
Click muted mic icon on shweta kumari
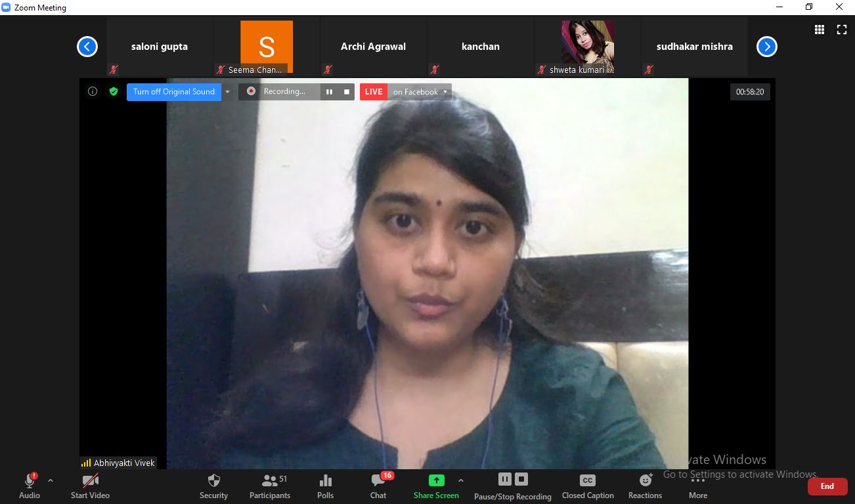(542, 70)
